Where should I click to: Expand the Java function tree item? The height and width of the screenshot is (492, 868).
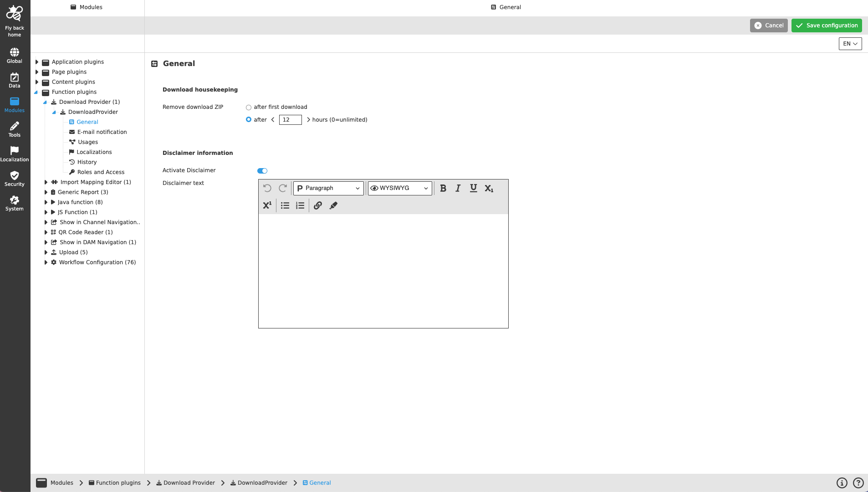(46, 202)
